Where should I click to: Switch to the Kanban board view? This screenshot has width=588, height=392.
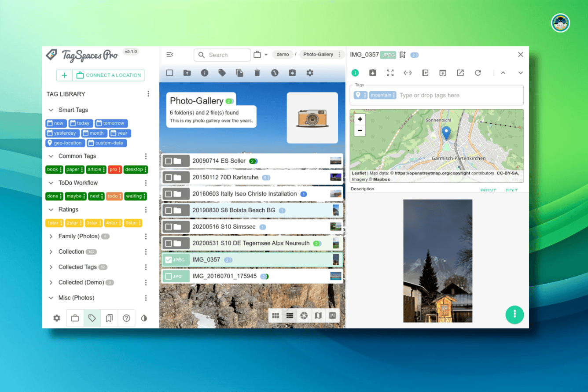pos(333,315)
